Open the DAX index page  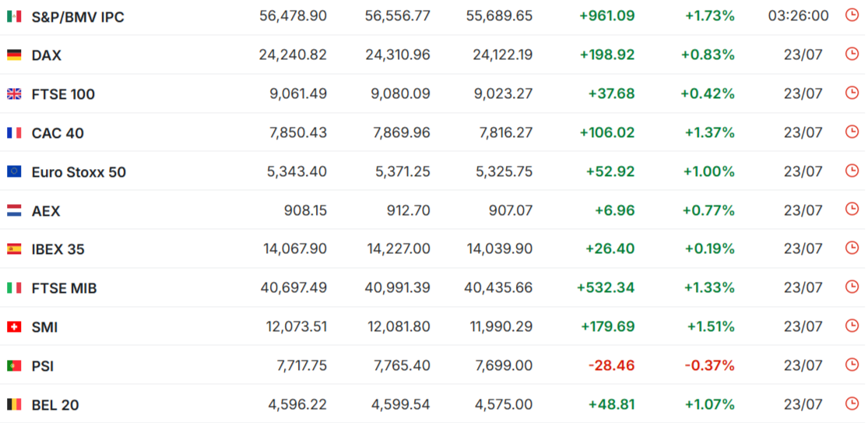click(47, 56)
